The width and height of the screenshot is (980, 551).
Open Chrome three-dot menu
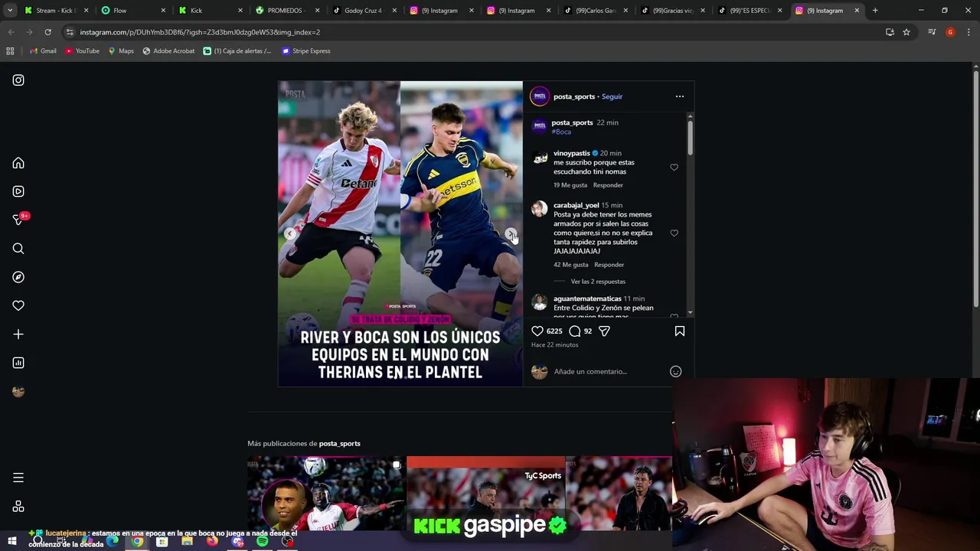coord(969,32)
